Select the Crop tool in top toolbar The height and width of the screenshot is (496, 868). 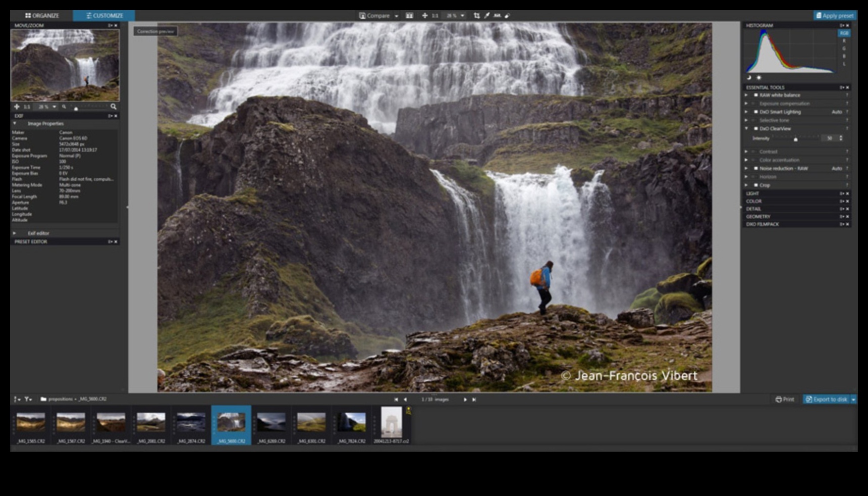point(476,16)
